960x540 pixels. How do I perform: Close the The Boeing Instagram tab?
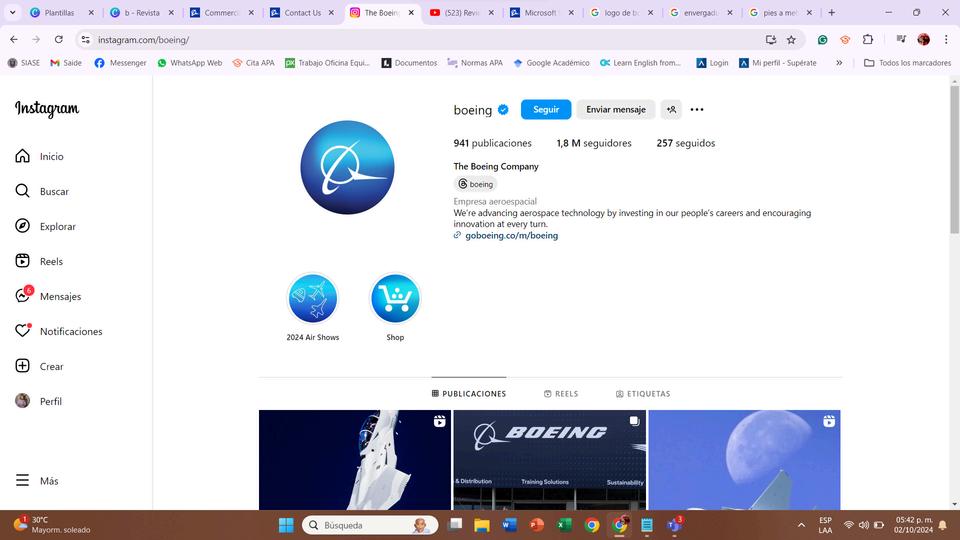(x=411, y=12)
